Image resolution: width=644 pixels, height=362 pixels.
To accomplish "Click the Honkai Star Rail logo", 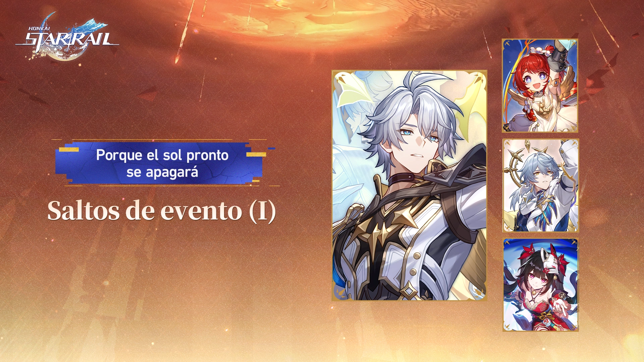I will pos(67,37).
